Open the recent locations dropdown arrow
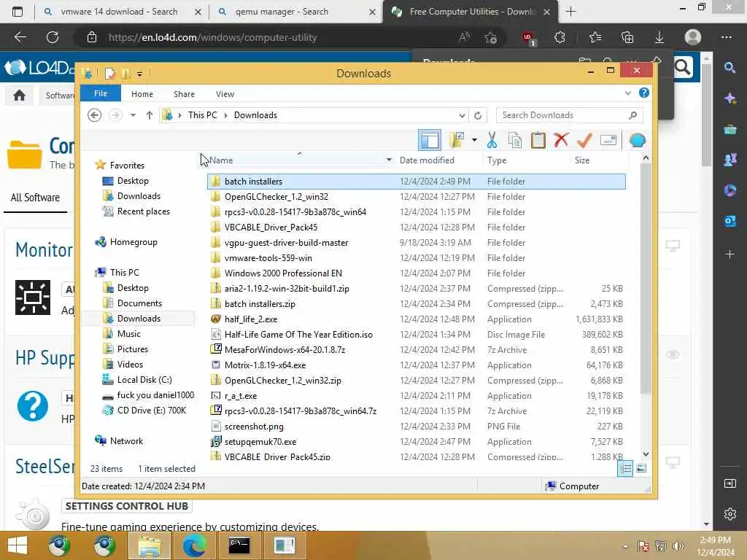Viewport: 747px width, 560px height. (133, 115)
